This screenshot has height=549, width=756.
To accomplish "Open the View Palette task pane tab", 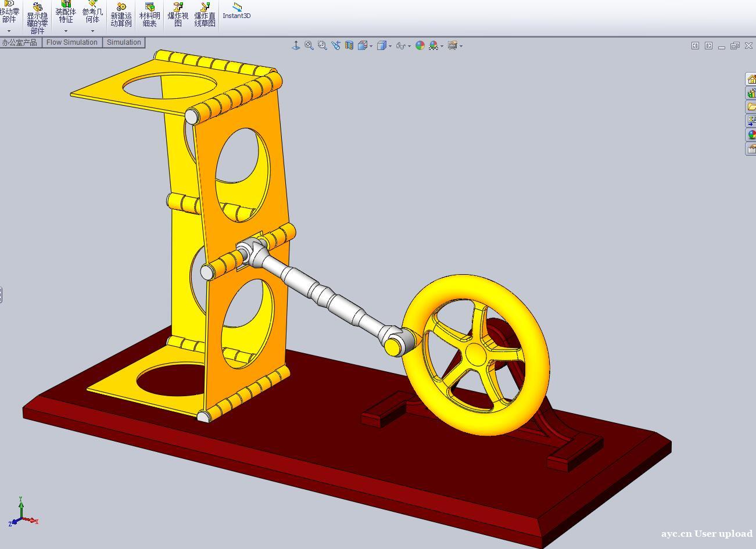I will pyautogui.click(x=751, y=121).
